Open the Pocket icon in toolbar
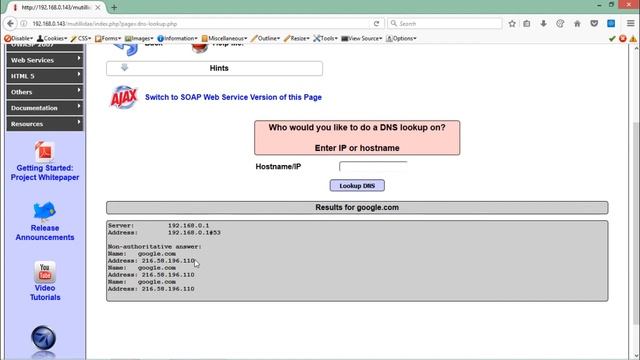This screenshot has height=360, width=640. (594, 24)
